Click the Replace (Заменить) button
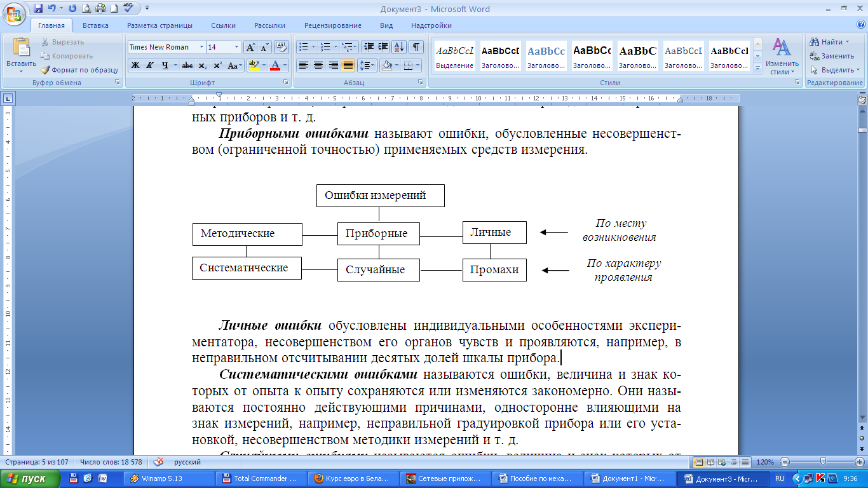The height and width of the screenshot is (488, 868). [x=832, y=56]
